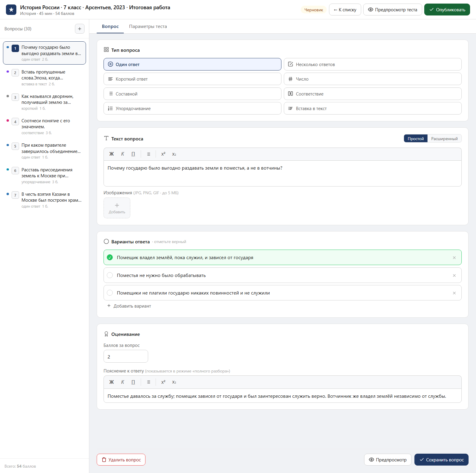Choose 'Упорядочивание' question type
Image resolution: width=476 pixels, height=473 pixels.
point(192,108)
